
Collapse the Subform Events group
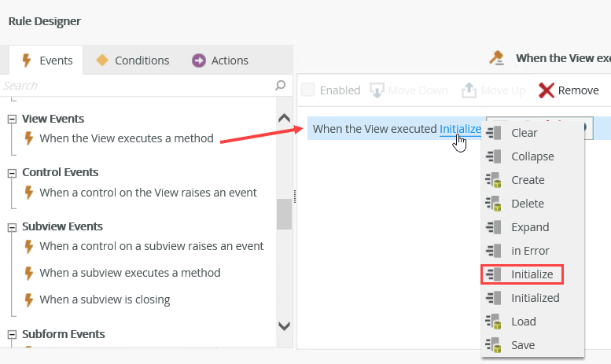point(12,335)
